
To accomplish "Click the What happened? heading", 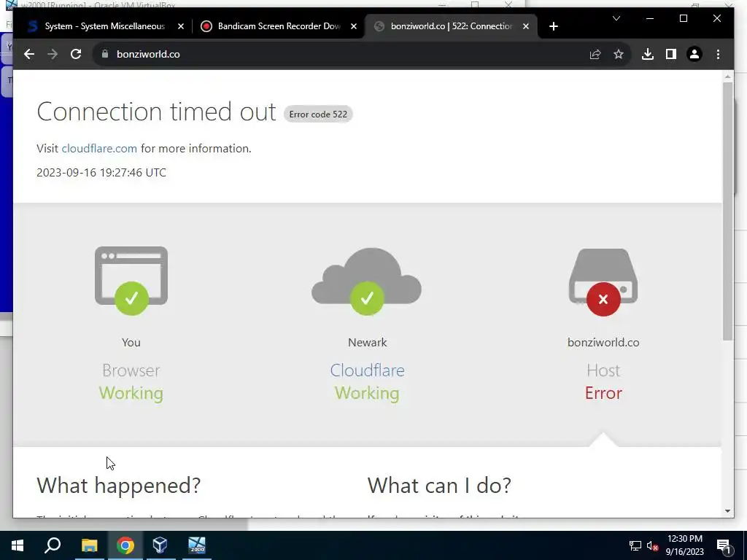I will pos(119,485).
